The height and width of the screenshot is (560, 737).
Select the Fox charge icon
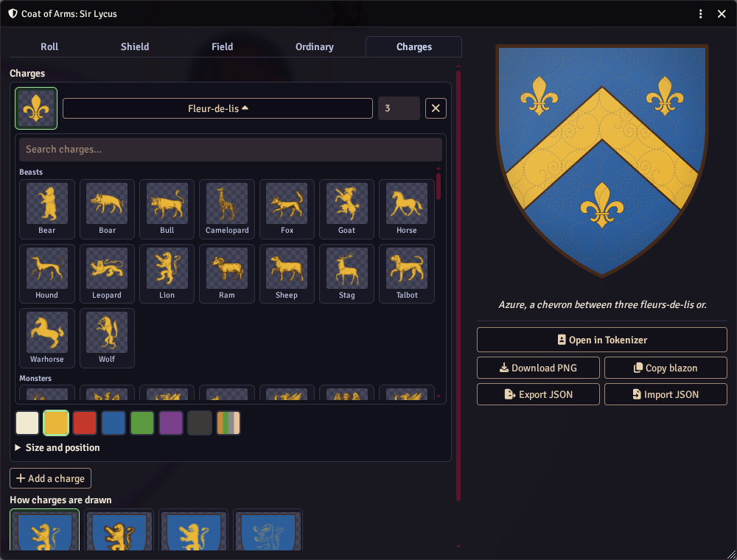pyautogui.click(x=287, y=209)
